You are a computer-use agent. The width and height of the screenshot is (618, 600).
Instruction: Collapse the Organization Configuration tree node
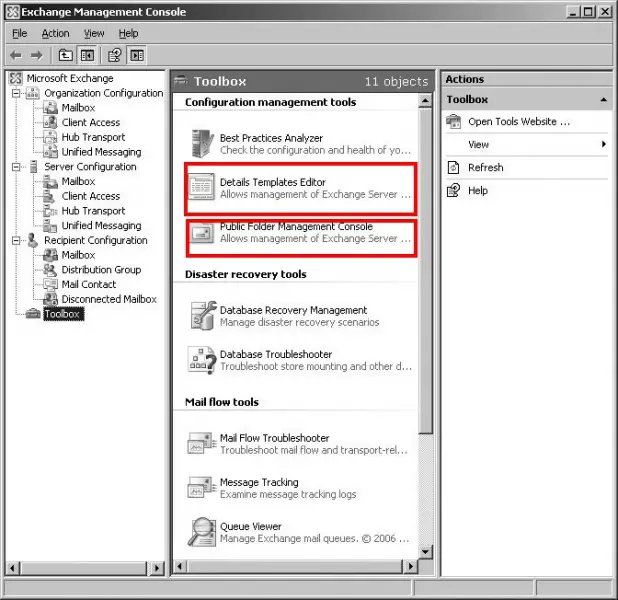pos(16,93)
